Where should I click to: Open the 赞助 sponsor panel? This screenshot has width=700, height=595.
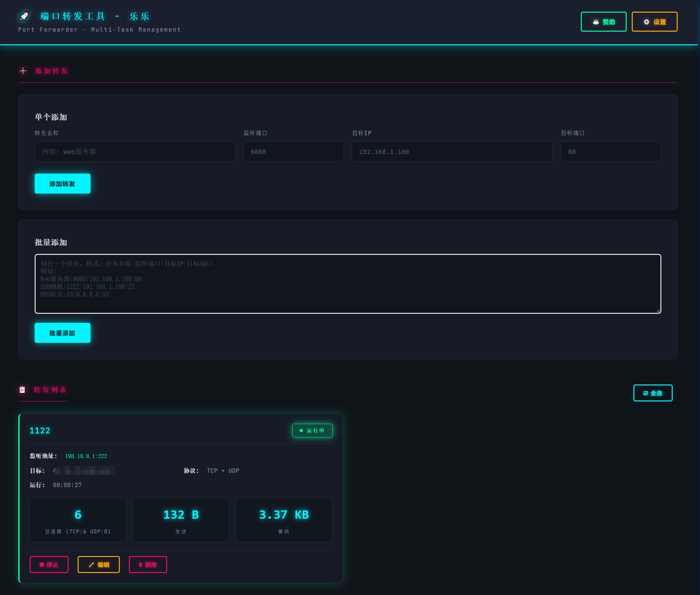pos(603,22)
